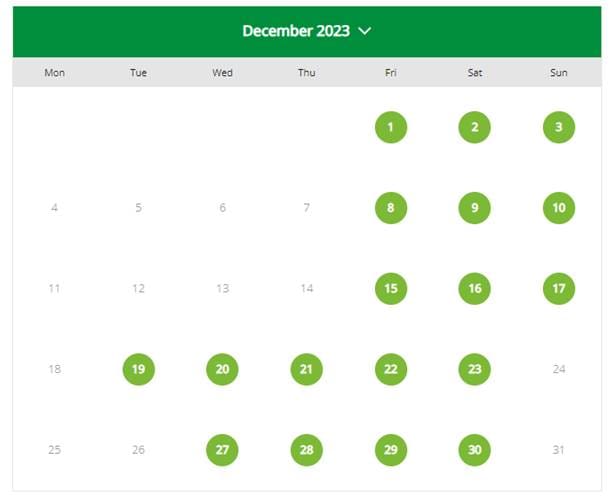Screen dimensions: 614x499
Task: Pick available date 22
Action: click(391, 369)
